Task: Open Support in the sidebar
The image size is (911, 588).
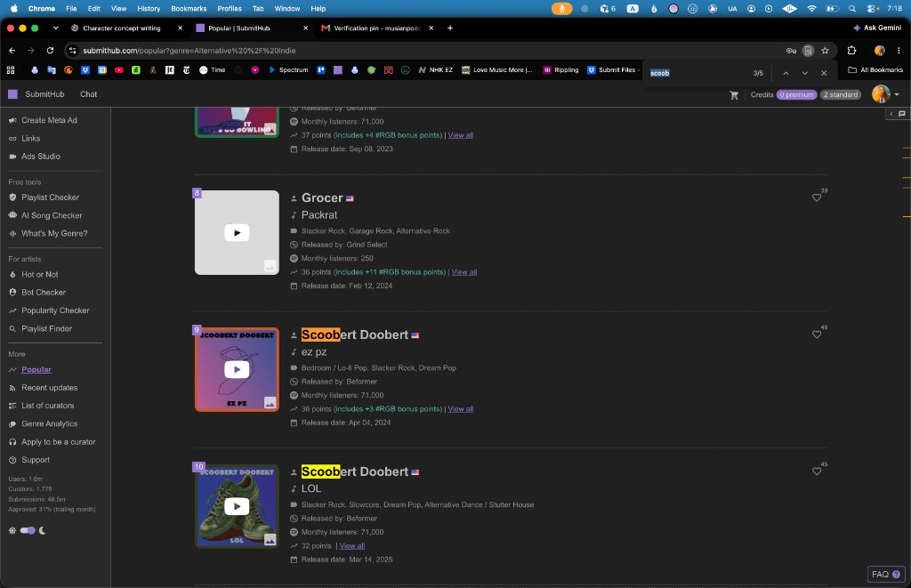Action: [x=36, y=460]
